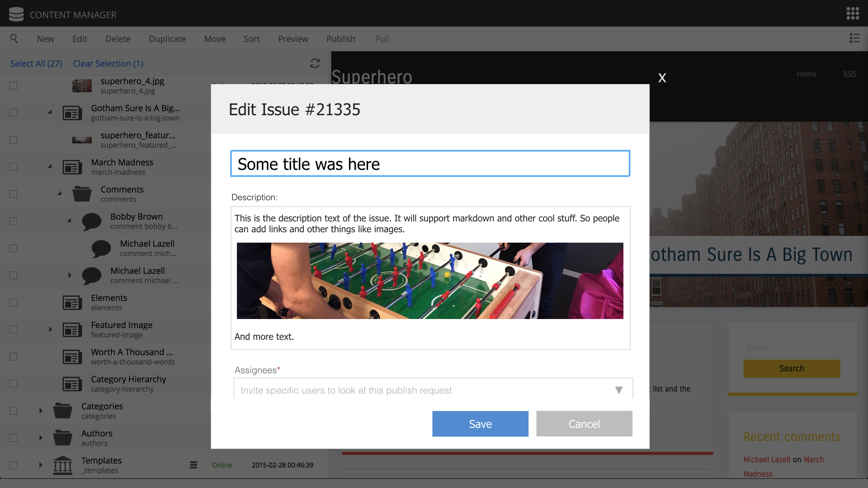Check the checkbox next to March Madness
This screenshot has height=488, width=868.
pos(14,167)
